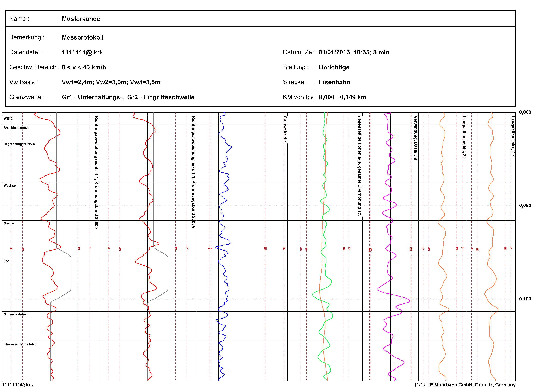Select the 1111111@.krk data file name
This screenshot has height=392, width=555.
[82, 52]
